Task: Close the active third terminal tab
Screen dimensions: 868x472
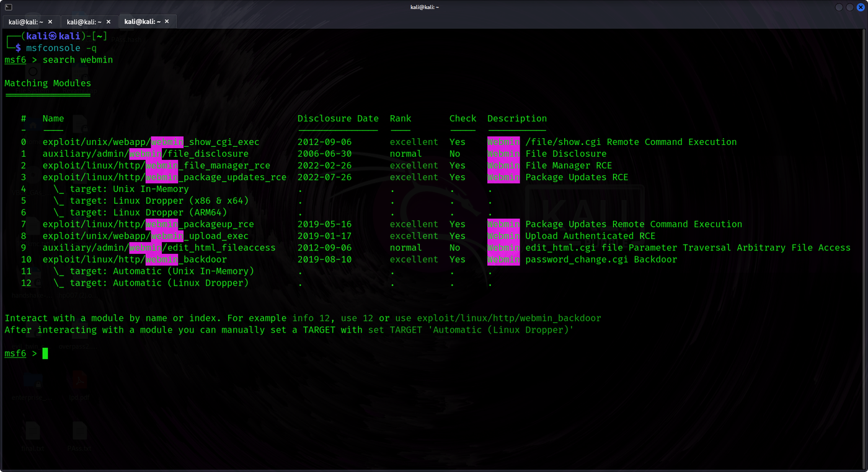Action: click(x=166, y=22)
